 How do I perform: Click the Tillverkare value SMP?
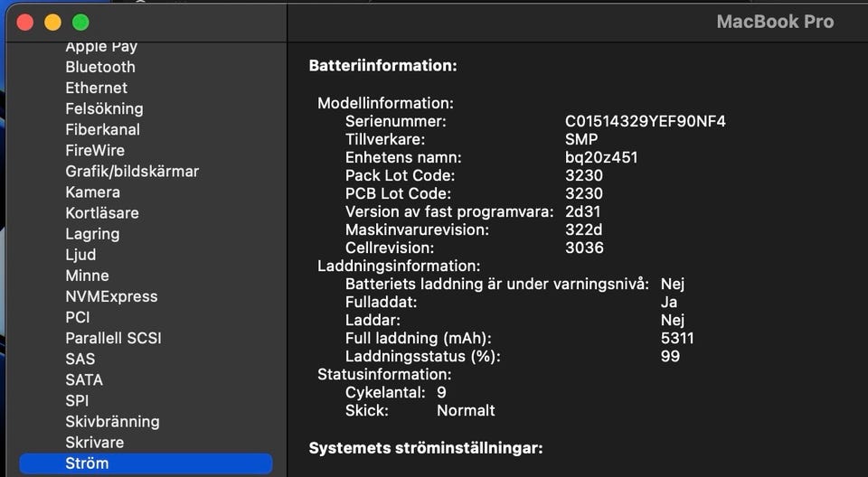(581, 139)
